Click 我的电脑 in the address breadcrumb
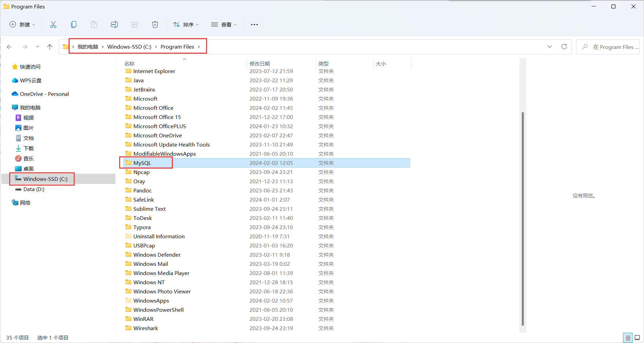 coord(88,47)
